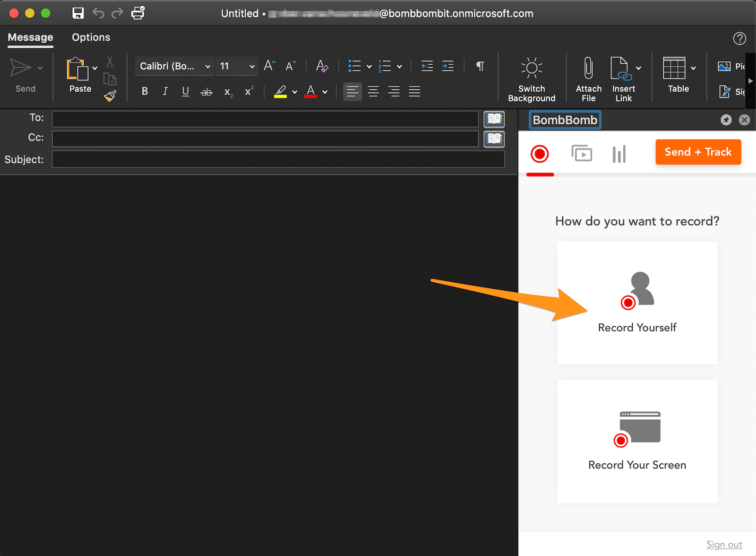756x556 pixels.
Task: Center align the text
Action: click(x=373, y=91)
